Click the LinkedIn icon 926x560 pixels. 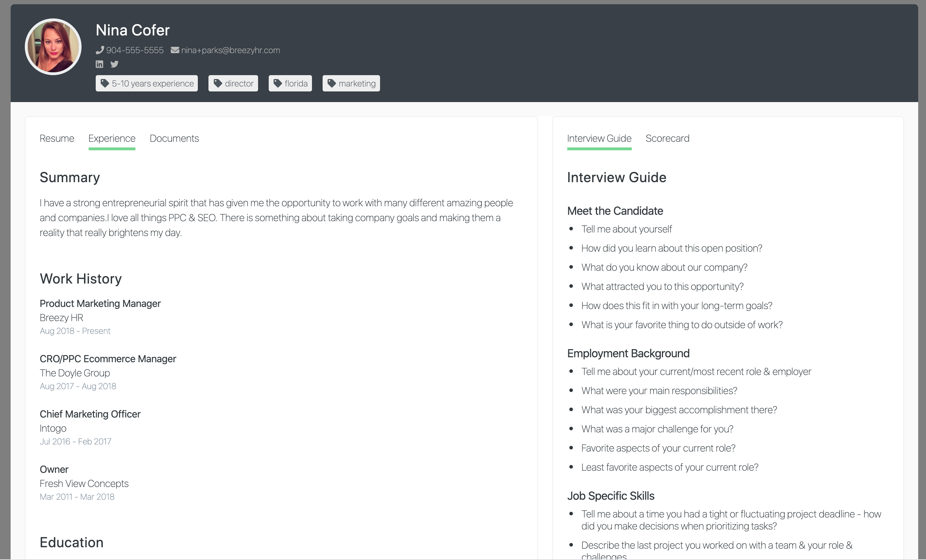click(x=100, y=64)
